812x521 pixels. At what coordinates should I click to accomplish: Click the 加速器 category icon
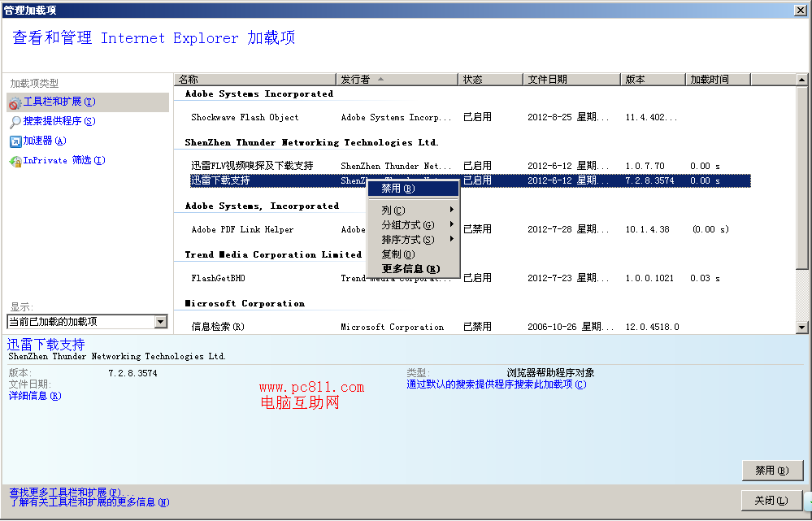pos(15,141)
